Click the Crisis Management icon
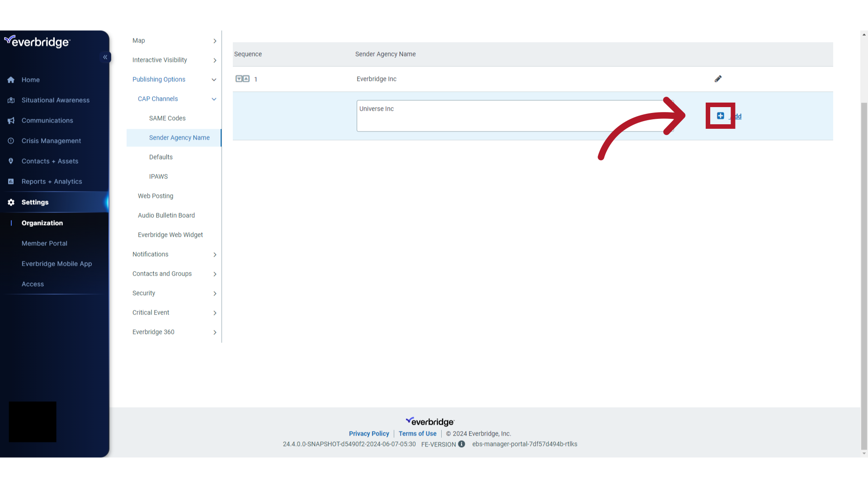868x488 pixels. click(11, 141)
